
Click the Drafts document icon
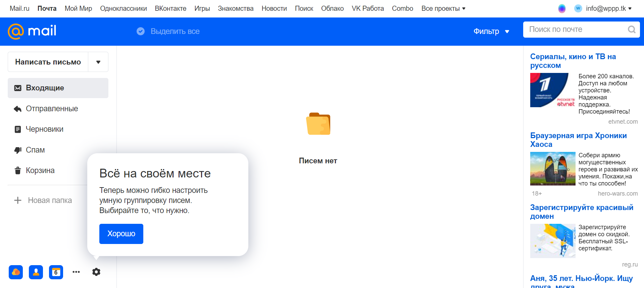click(x=18, y=129)
